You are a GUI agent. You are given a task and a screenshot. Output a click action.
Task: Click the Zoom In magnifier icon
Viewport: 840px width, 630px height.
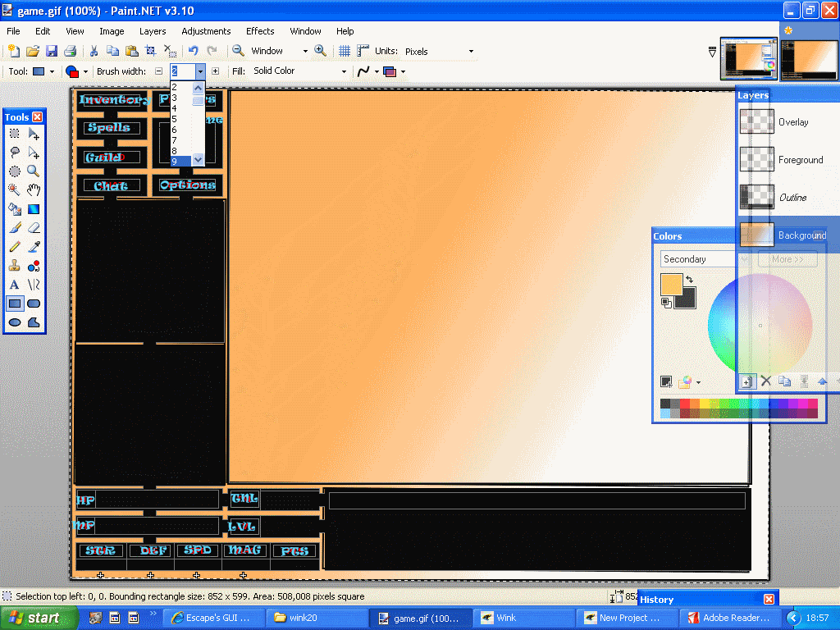tap(321, 51)
